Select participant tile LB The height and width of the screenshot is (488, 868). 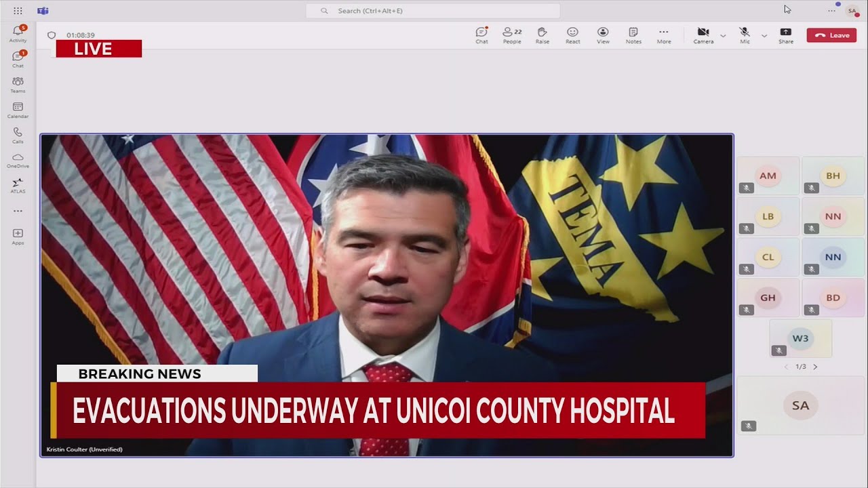coord(768,216)
